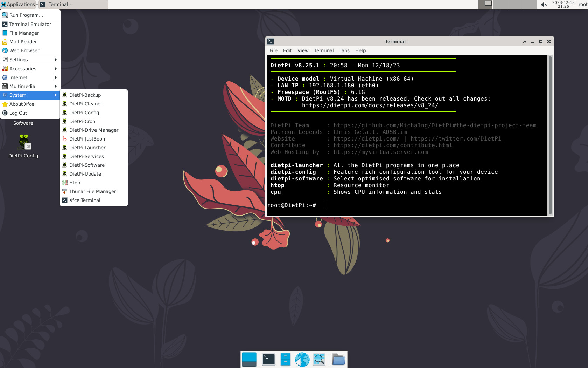
Task: Expand the Accessories submenu arrow
Action: (55, 69)
